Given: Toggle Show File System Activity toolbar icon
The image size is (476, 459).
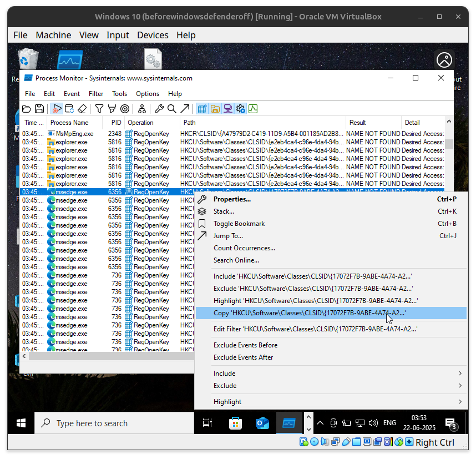Looking at the screenshot, I should pos(215,109).
